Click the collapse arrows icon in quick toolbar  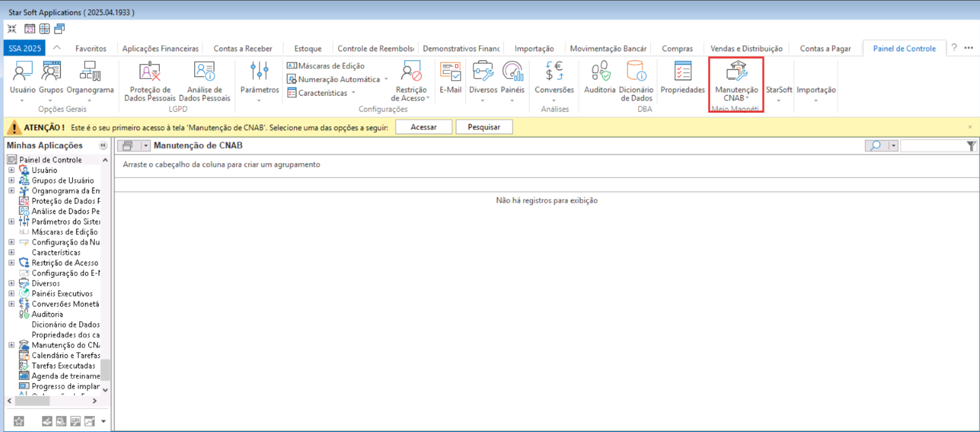coord(12,29)
